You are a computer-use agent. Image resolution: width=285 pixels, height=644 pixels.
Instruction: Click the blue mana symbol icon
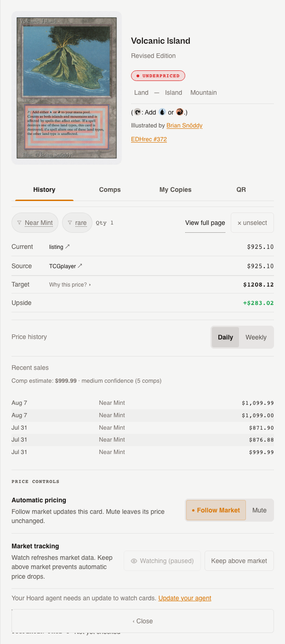tap(162, 112)
